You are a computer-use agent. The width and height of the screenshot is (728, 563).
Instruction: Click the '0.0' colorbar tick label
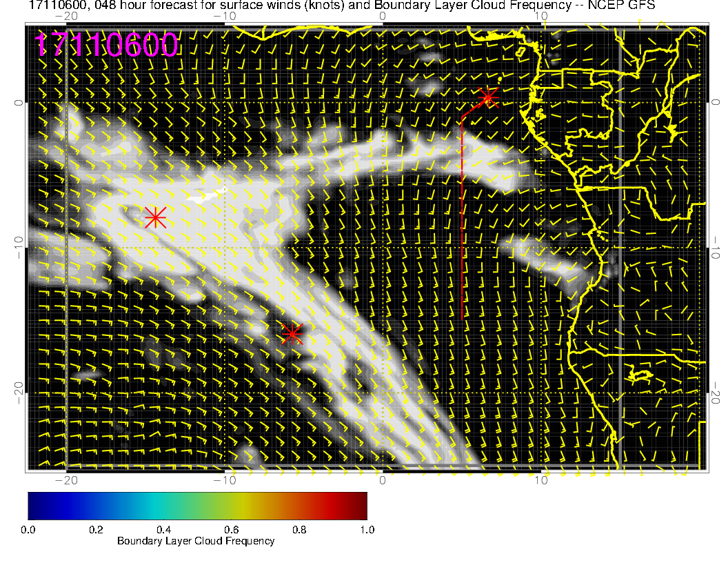click(x=28, y=530)
